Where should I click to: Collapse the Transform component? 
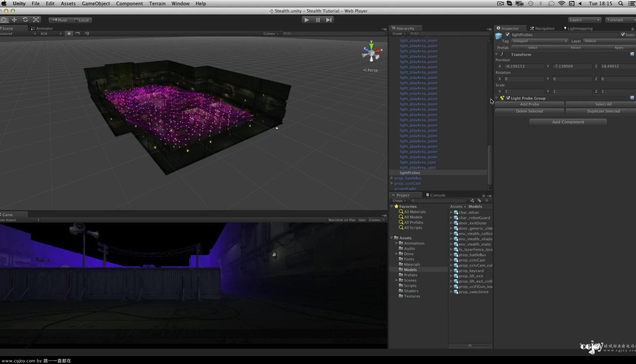pyautogui.click(x=497, y=54)
